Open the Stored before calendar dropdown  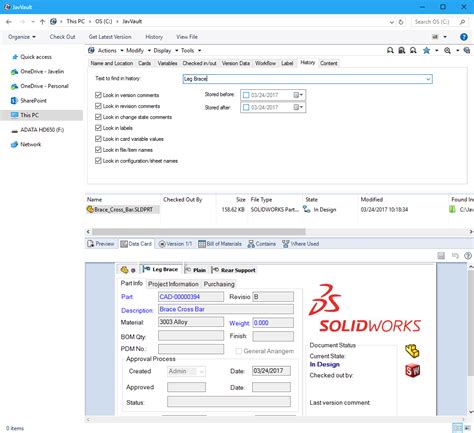298,95
